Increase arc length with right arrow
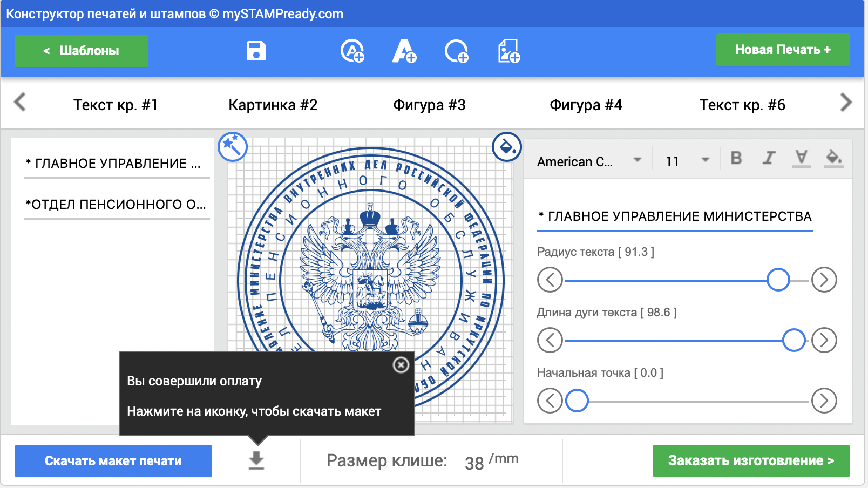The image size is (868, 488). point(824,340)
